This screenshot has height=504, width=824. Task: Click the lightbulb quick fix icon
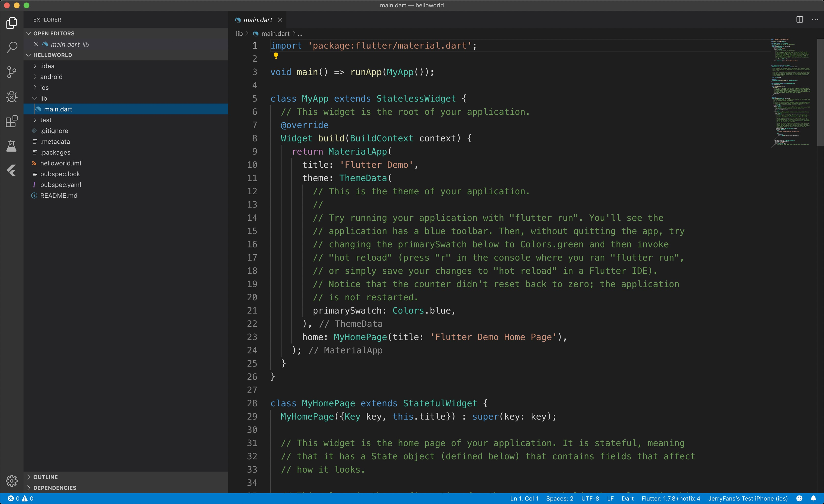tap(275, 56)
